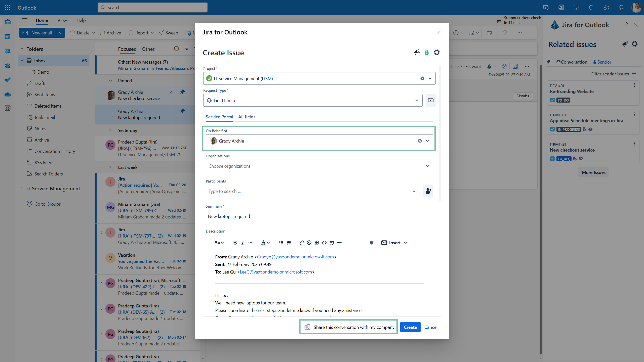Click the add participant icon

(428, 191)
